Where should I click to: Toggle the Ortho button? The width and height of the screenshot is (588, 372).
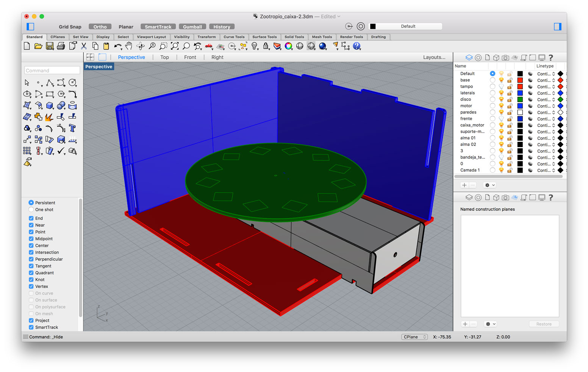click(100, 27)
